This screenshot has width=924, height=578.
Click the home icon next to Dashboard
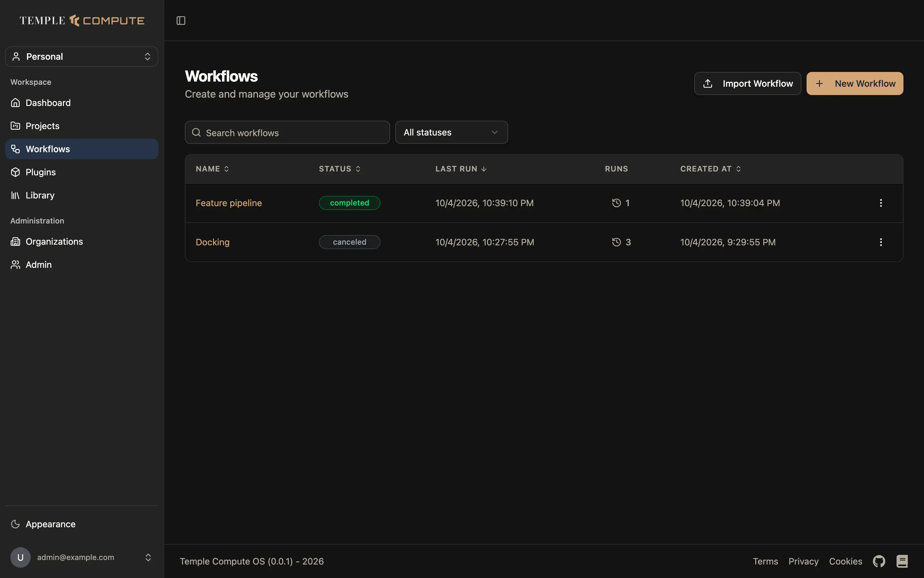tap(15, 103)
